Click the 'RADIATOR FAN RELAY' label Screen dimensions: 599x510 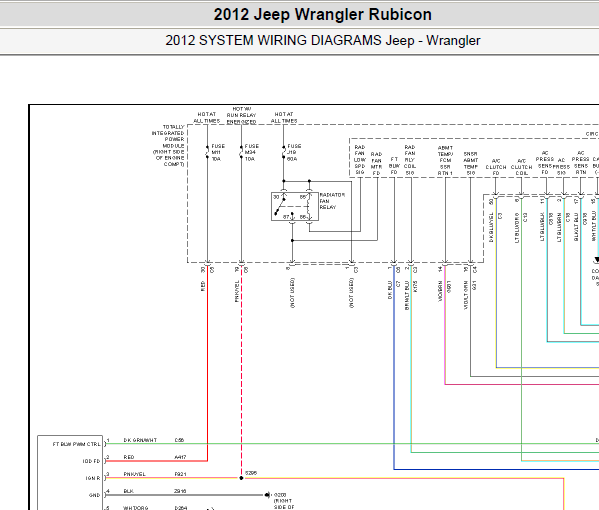(332, 201)
